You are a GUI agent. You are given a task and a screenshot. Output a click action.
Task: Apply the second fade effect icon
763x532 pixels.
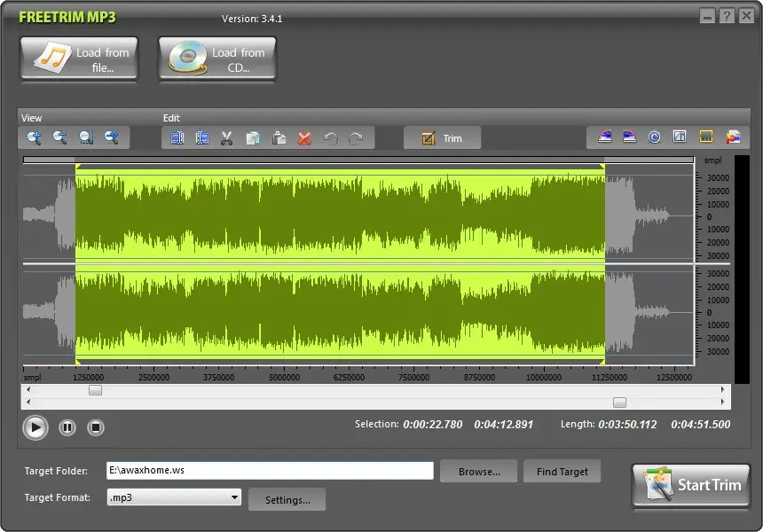point(630,137)
